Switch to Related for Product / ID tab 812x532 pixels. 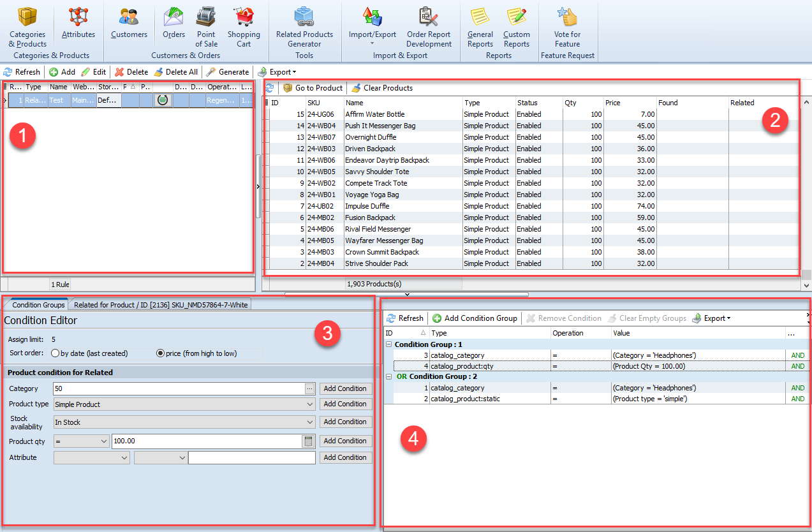click(161, 305)
